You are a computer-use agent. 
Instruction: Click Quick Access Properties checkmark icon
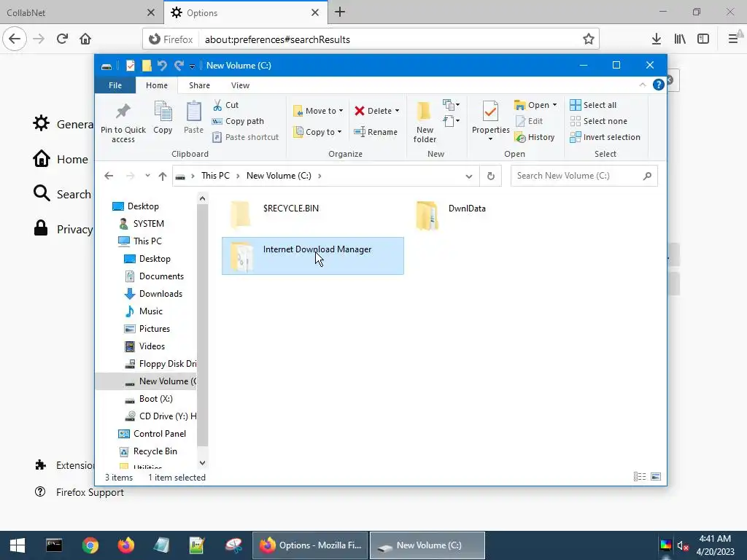point(130,66)
